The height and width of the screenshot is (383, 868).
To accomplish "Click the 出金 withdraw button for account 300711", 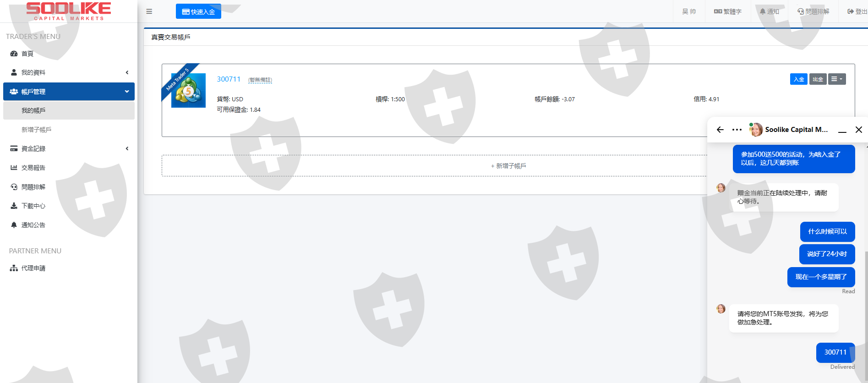I will 818,79.
